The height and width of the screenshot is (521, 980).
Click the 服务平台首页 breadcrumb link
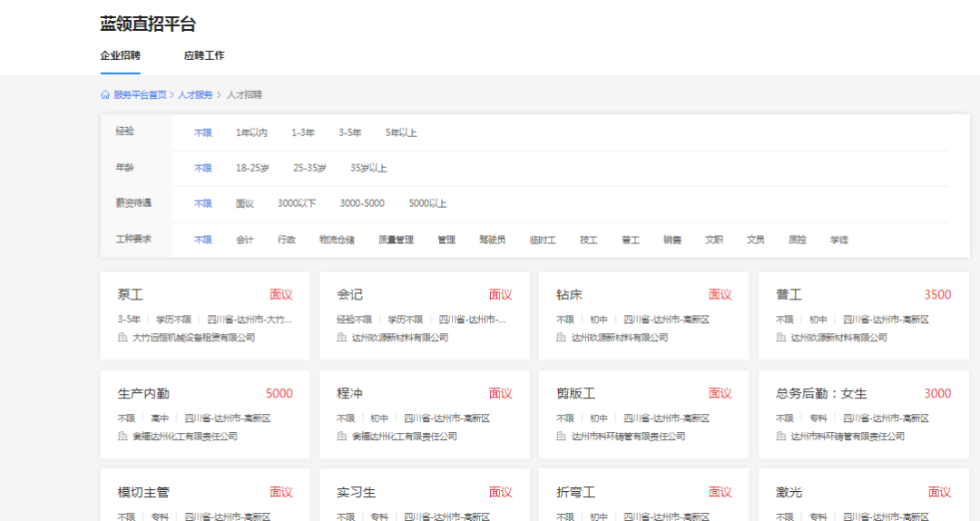click(x=140, y=94)
